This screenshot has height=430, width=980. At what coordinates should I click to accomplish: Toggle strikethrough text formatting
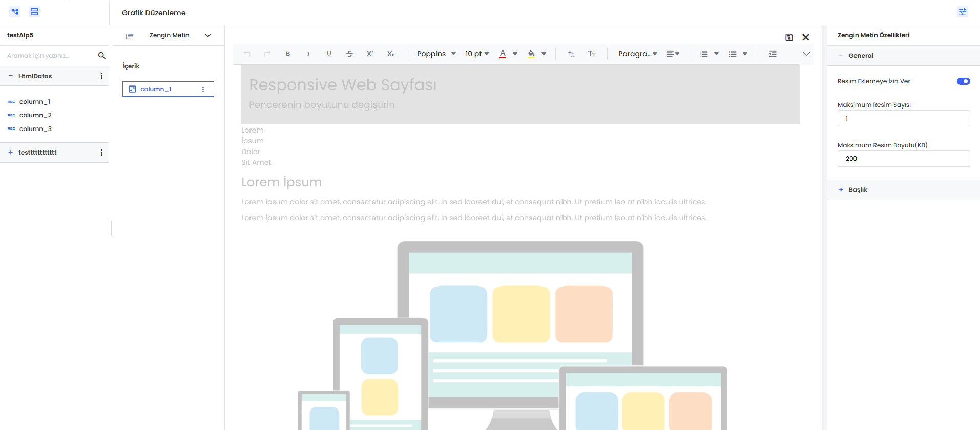tap(349, 54)
